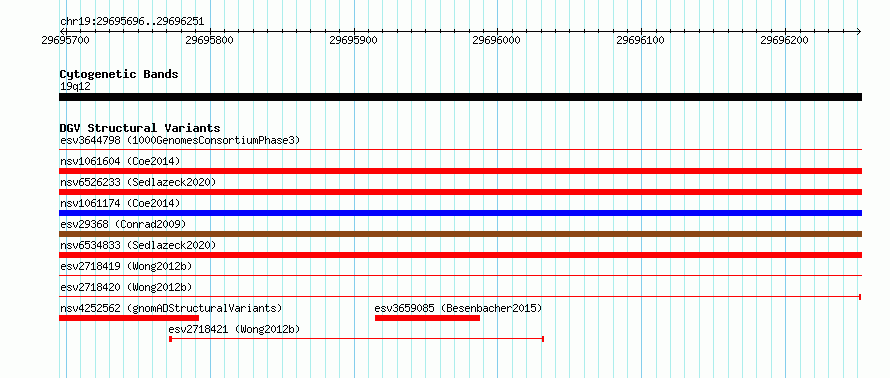Open the DGV Structural Variants track title
This screenshot has height=378, width=890.
click(140, 128)
